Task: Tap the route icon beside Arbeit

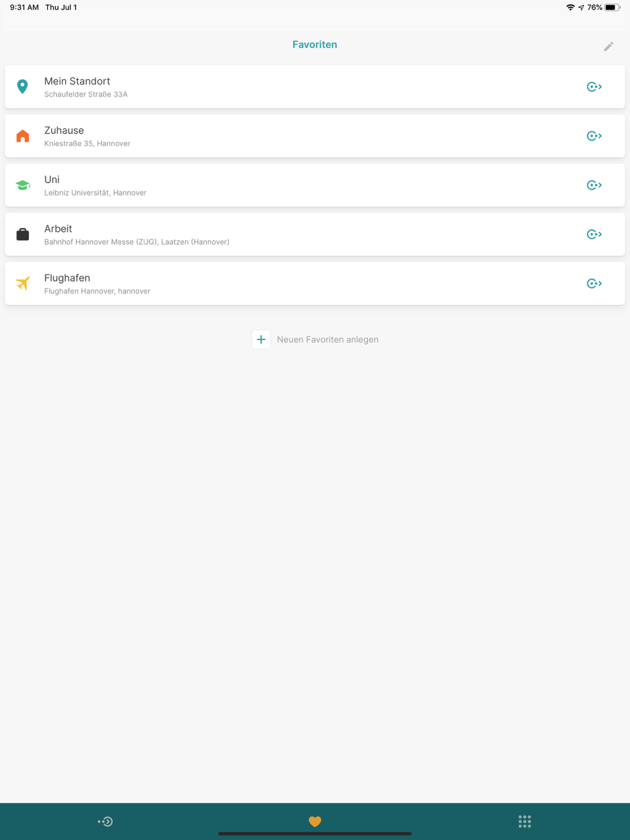Action: point(594,234)
